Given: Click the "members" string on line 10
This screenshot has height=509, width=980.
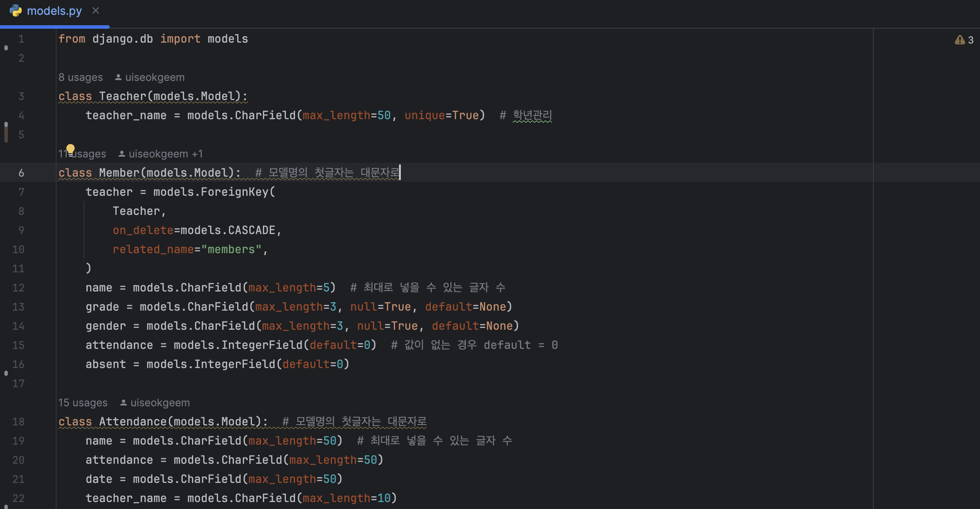Looking at the screenshot, I should 231,250.
